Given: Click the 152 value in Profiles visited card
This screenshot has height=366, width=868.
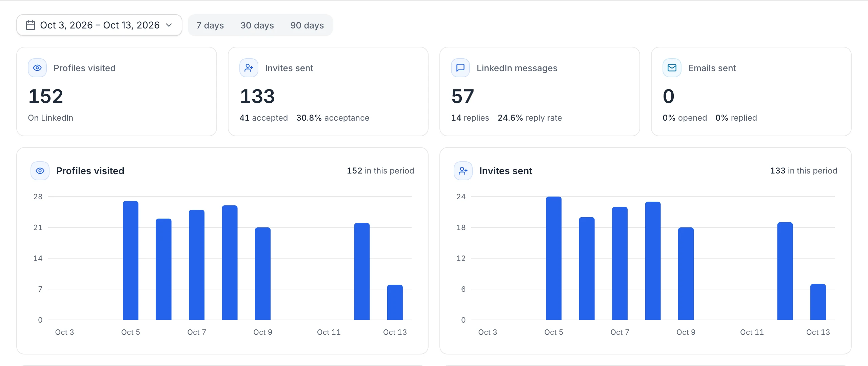Looking at the screenshot, I should tap(46, 96).
